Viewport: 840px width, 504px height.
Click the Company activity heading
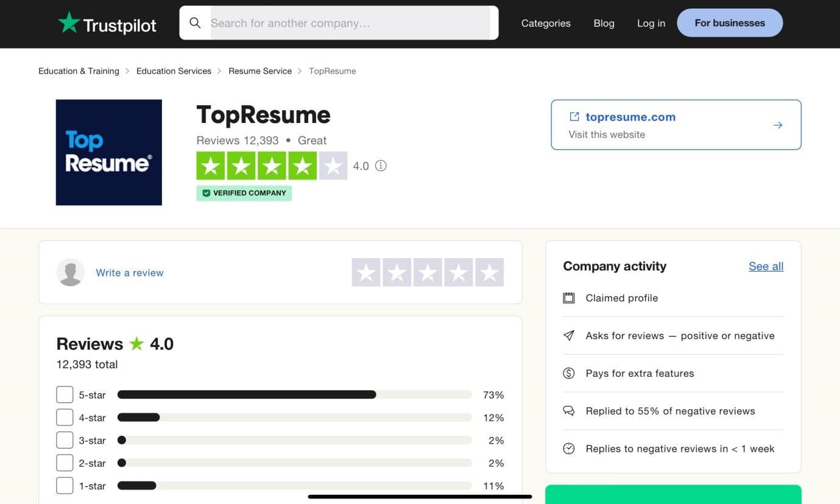[615, 266]
